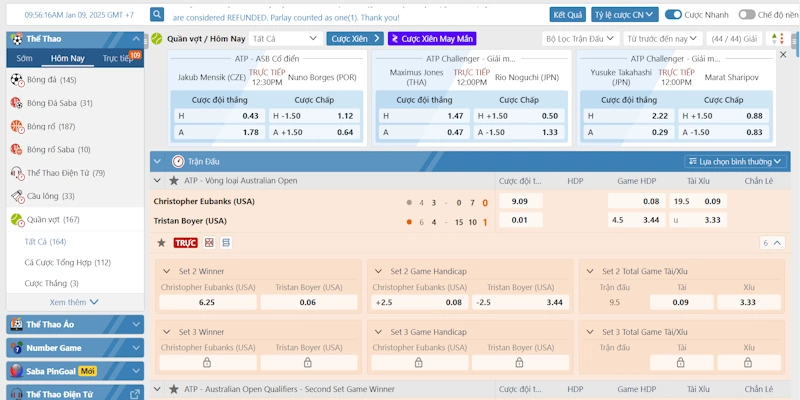The width and height of the screenshot is (800, 400).
Task: Select the Bóng rổ Saba icon
Action: point(17,149)
